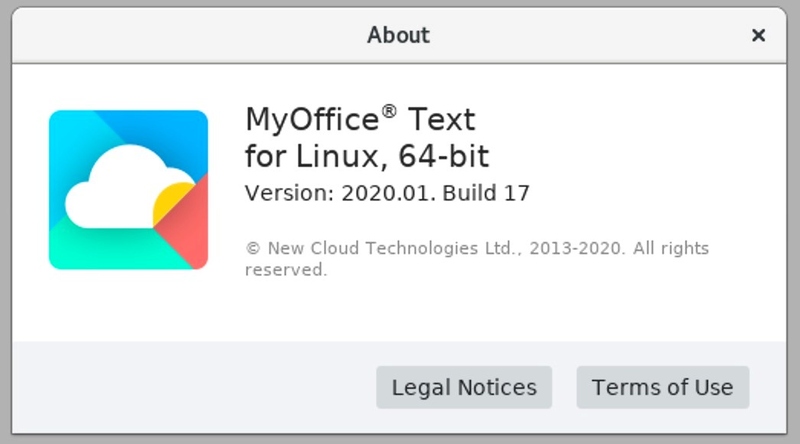The width and height of the screenshot is (800, 444).
Task: Click the word "reserved." in the copyright
Action: [x=286, y=270]
